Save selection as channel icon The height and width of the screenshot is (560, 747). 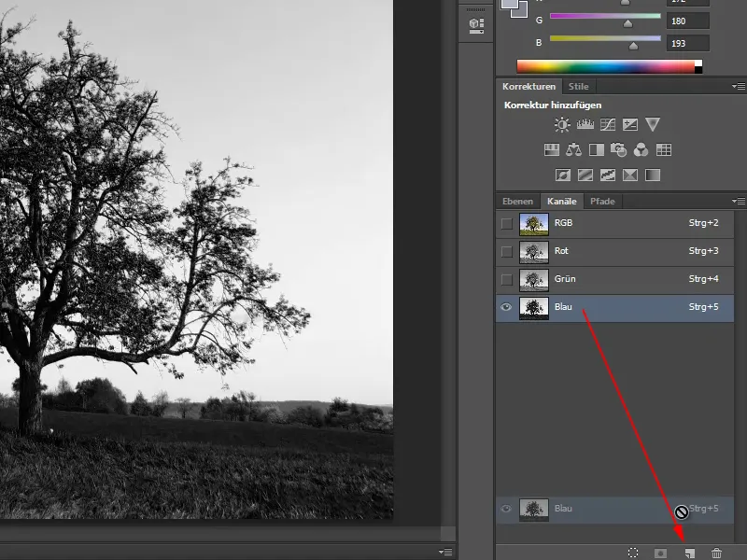(x=660, y=553)
